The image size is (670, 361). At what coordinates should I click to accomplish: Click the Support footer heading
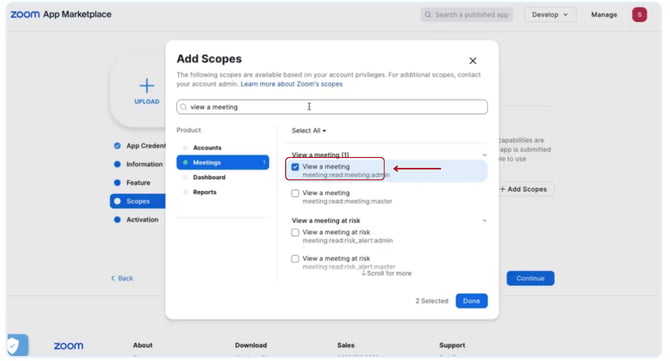pos(452,345)
